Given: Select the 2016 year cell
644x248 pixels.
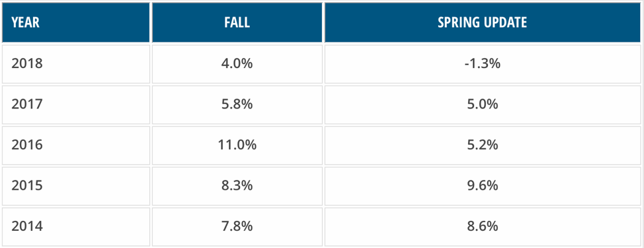Looking at the screenshot, I should pyautogui.click(x=76, y=145).
